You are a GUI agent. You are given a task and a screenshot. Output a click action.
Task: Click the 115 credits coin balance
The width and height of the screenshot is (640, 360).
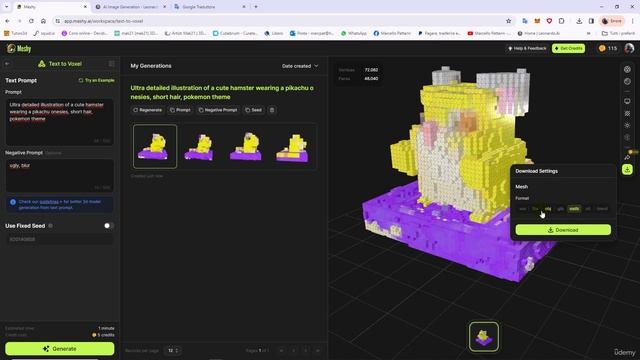tap(608, 49)
